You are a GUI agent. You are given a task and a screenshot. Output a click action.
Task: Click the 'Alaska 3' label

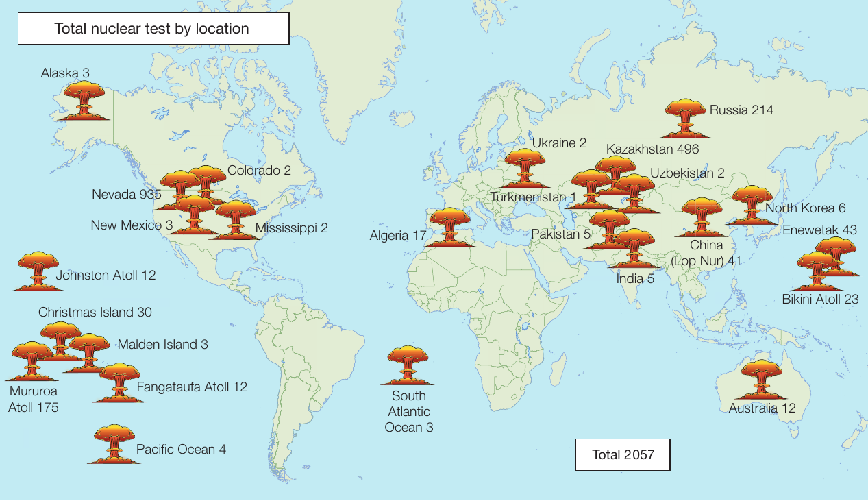pyautogui.click(x=65, y=73)
